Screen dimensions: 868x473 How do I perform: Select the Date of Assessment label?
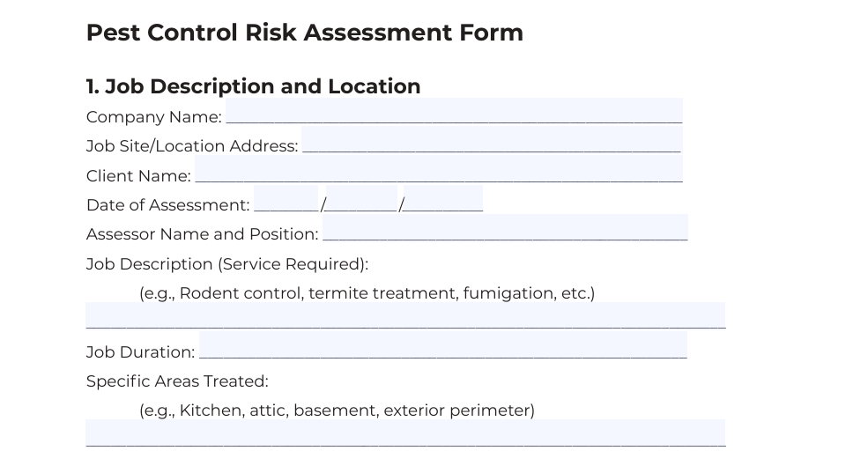coord(167,205)
